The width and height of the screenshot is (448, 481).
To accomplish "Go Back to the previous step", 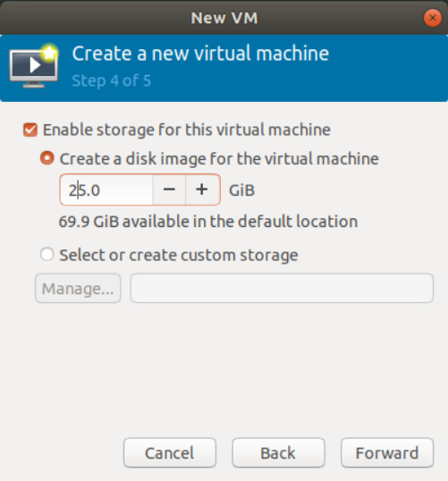I will tap(278, 452).
